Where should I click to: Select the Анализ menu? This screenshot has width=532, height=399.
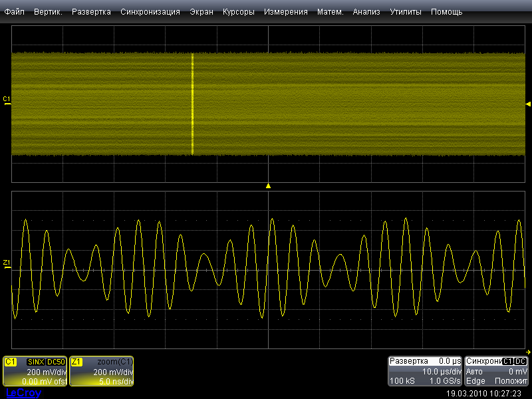366,12
